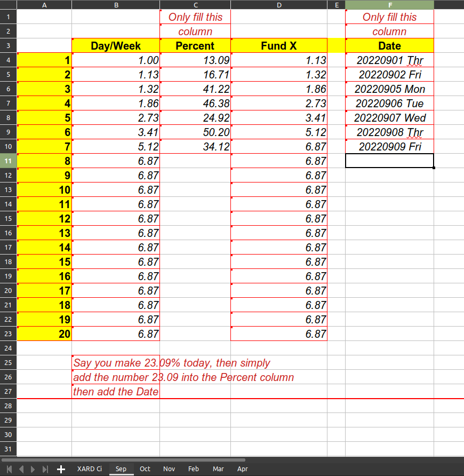Select column A header

click(x=44, y=5)
